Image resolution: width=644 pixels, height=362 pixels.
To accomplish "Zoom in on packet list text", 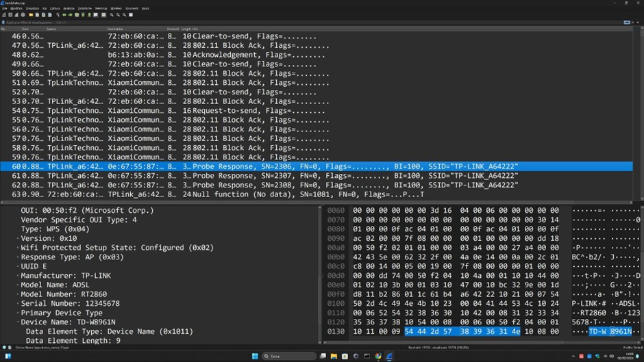I will tap(110, 14).
